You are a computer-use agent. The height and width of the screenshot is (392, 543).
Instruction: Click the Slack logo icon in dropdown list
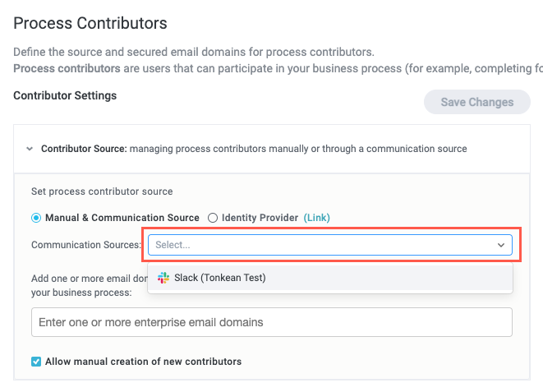pyautogui.click(x=163, y=278)
